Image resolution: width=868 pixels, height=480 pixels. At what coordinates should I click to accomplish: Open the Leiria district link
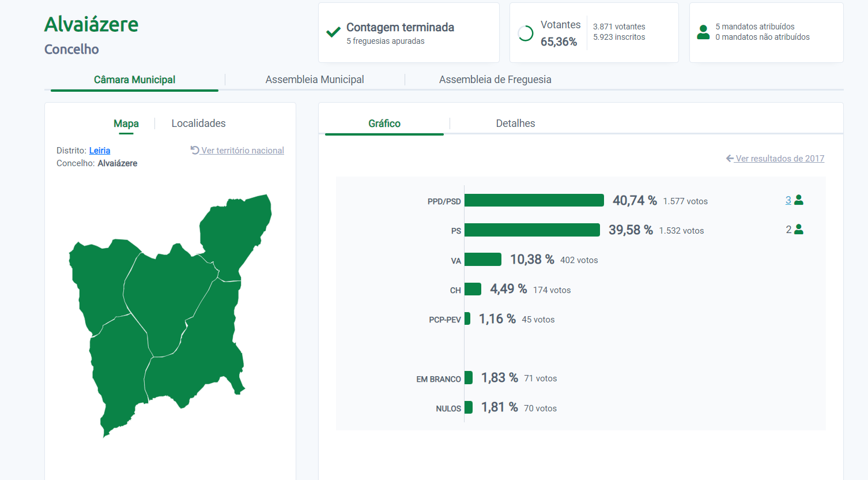(x=100, y=151)
